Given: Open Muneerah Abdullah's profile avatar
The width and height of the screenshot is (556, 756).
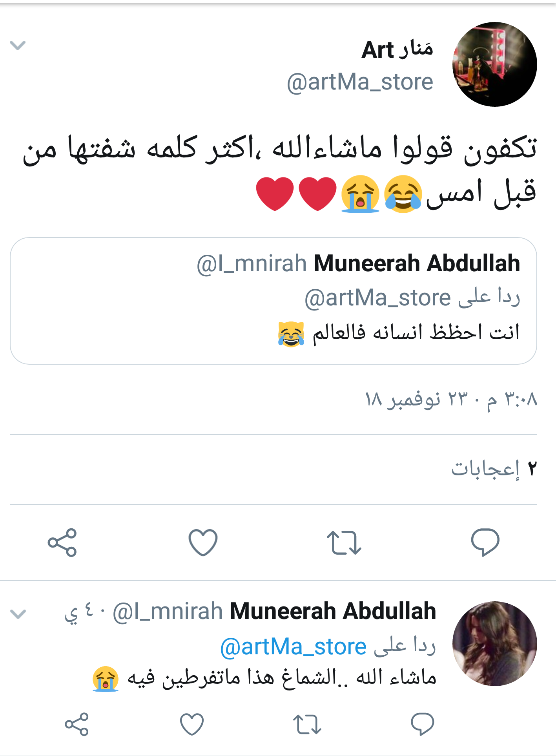Looking at the screenshot, I should pyautogui.click(x=494, y=644).
